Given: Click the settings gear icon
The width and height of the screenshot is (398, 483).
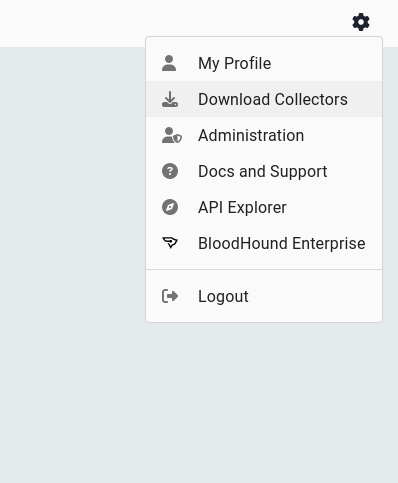Looking at the screenshot, I should click(361, 22).
